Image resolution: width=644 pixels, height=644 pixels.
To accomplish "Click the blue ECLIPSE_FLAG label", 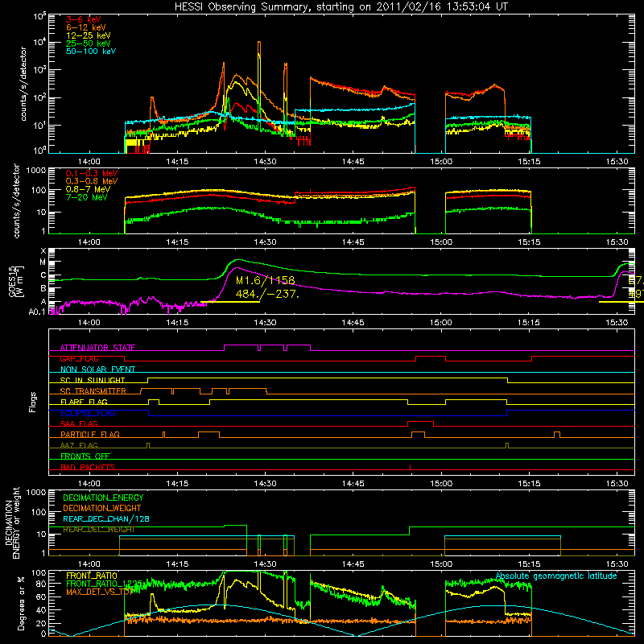I will (88, 413).
